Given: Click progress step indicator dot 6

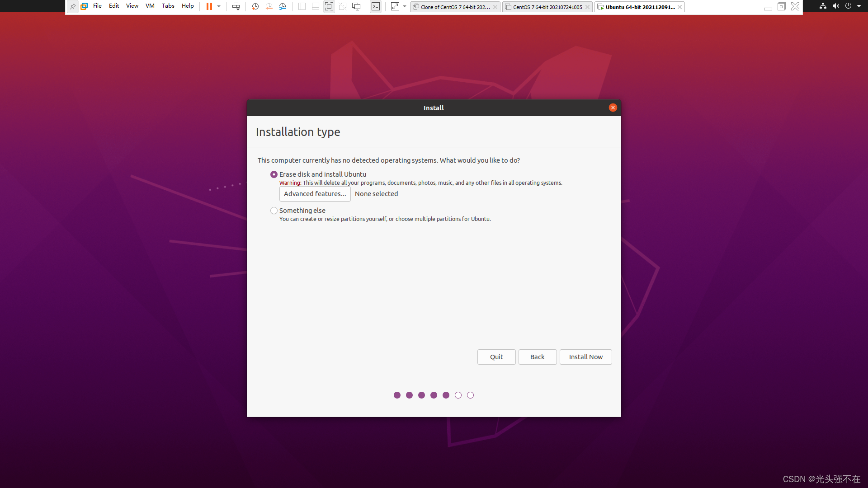Looking at the screenshot, I should [458, 395].
